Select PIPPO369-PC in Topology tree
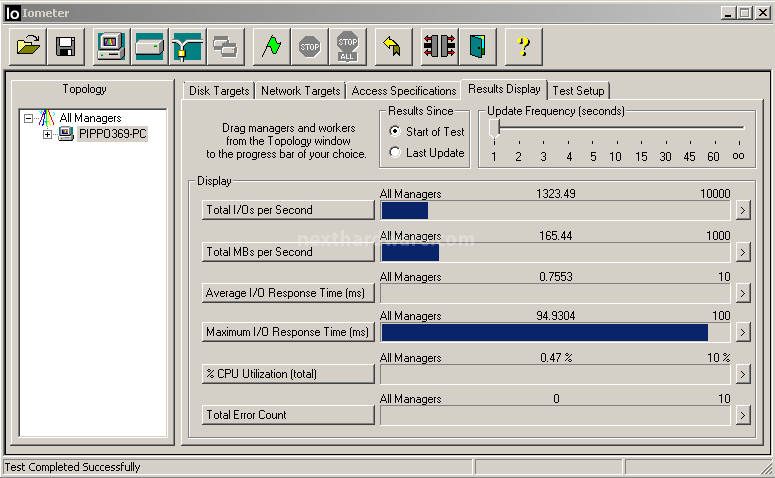 [113, 133]
